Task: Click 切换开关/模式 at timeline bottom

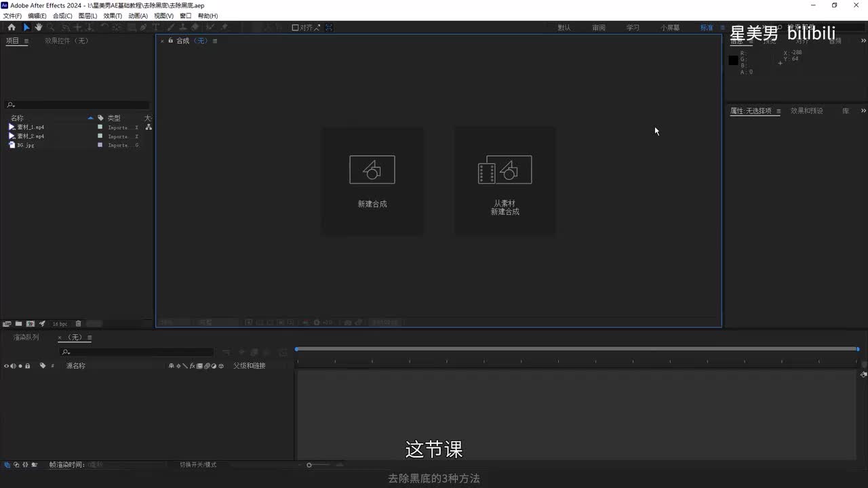Action: (198, 465)
